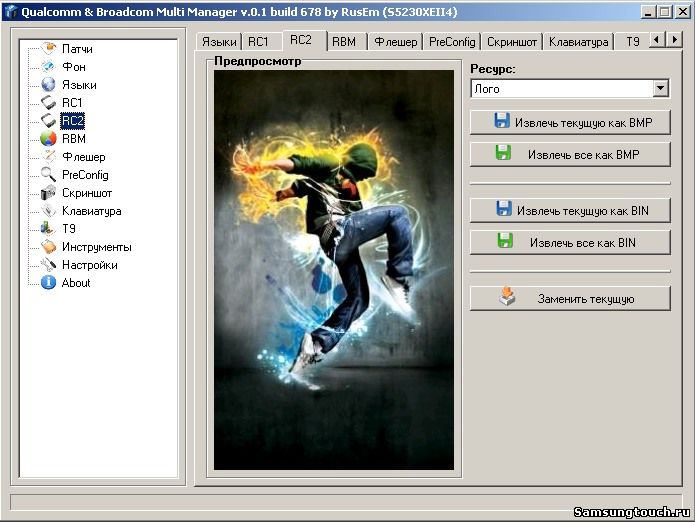Click the blue floppy icon on the BIN extract button
This screenshot has width=695, height=522.
504,209
